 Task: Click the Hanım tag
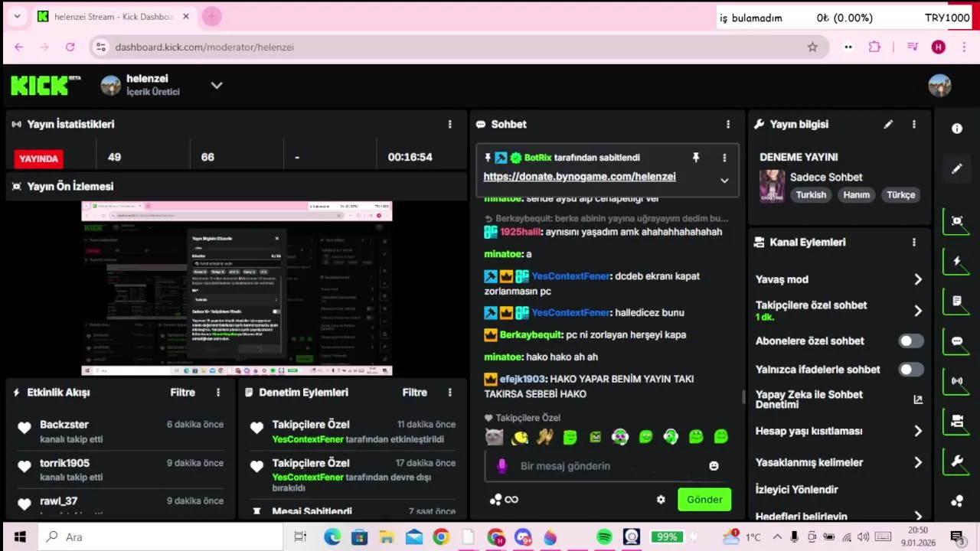856,194
